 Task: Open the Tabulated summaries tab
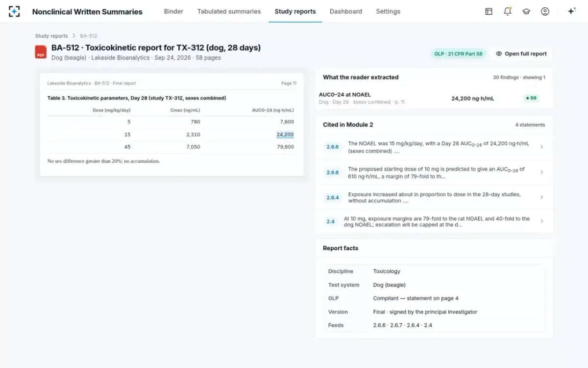[229, 11]
